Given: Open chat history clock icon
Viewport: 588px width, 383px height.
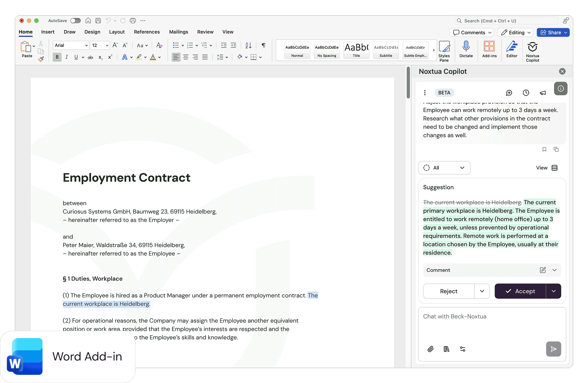Looking at the screenshot, I should (x=526, y=93).
